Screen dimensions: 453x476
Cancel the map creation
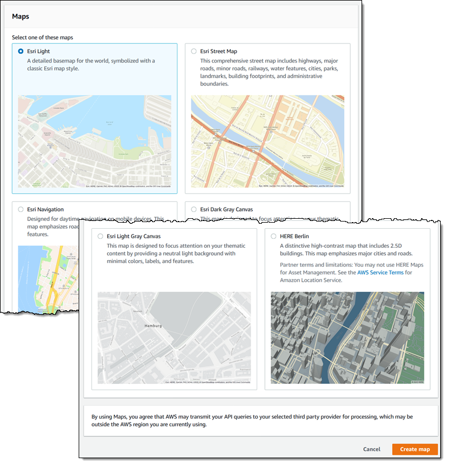coord(372,449)
